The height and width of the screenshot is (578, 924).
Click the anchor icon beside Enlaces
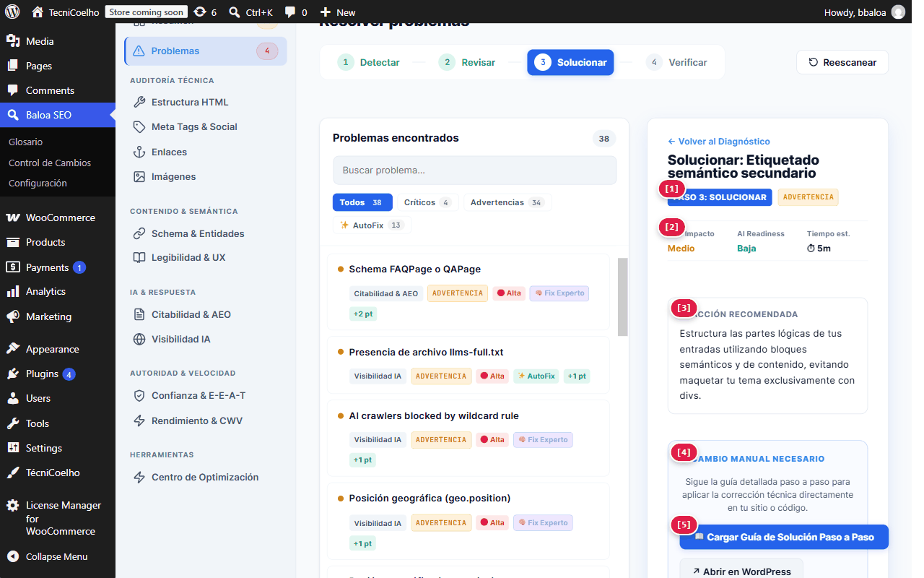[139, 152]
